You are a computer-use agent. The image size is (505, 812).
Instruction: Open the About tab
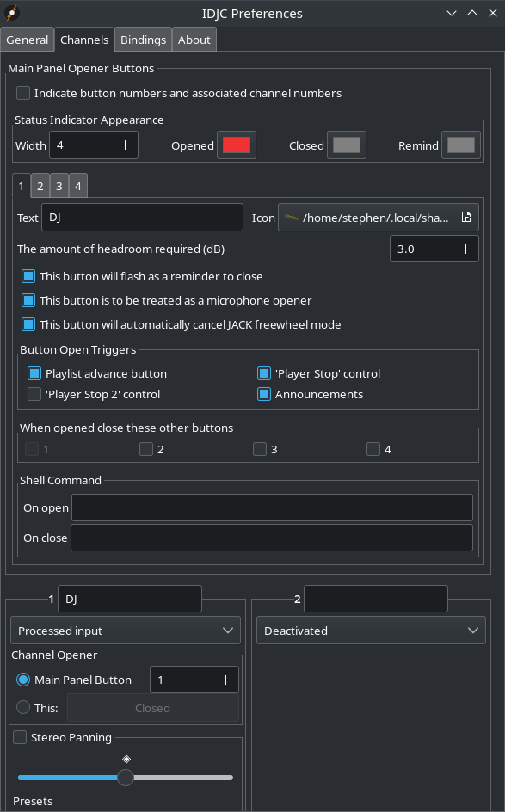pyautogui.click(x=194, y=40)
